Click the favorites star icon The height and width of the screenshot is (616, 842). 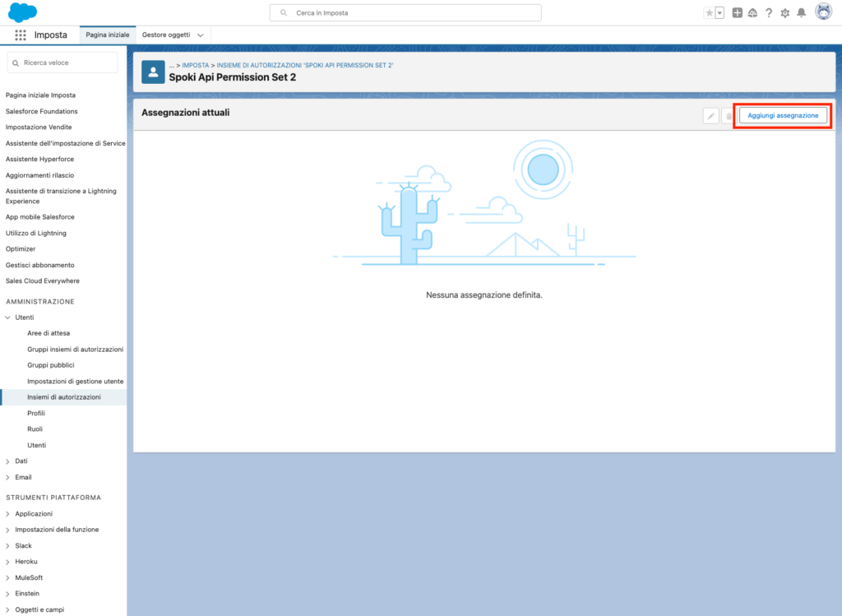coord(709,13)
